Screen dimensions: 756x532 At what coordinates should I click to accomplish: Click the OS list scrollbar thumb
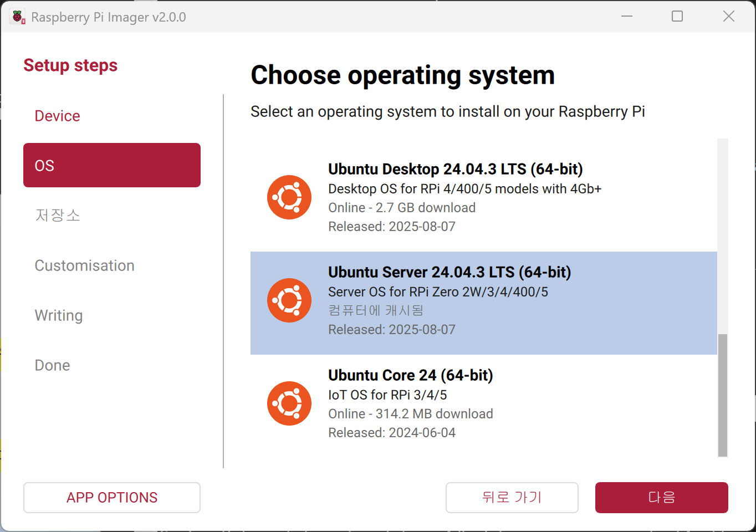click(x=723, y=395)
